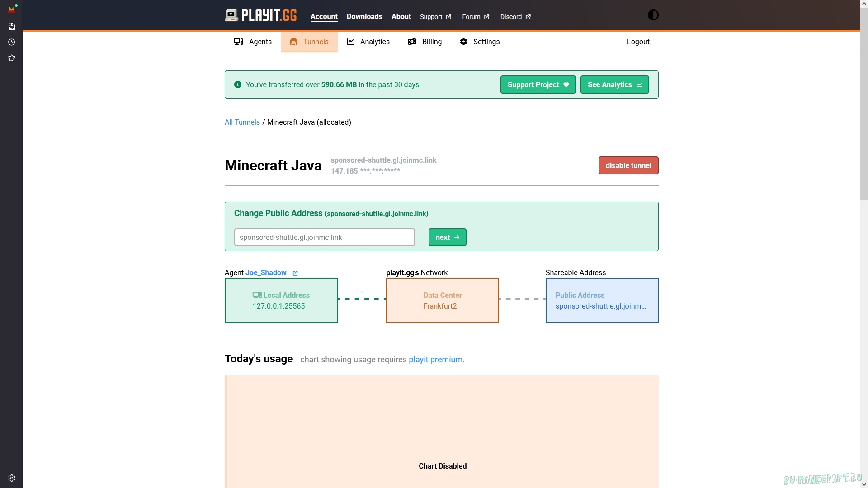Click the playit.gg logo icon

click(231, 16)
